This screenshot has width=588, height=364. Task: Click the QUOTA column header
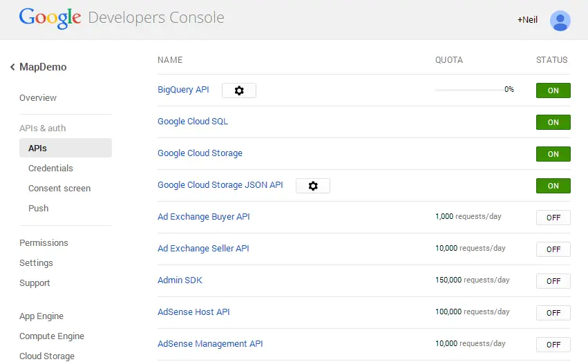(x=449, y=60)
